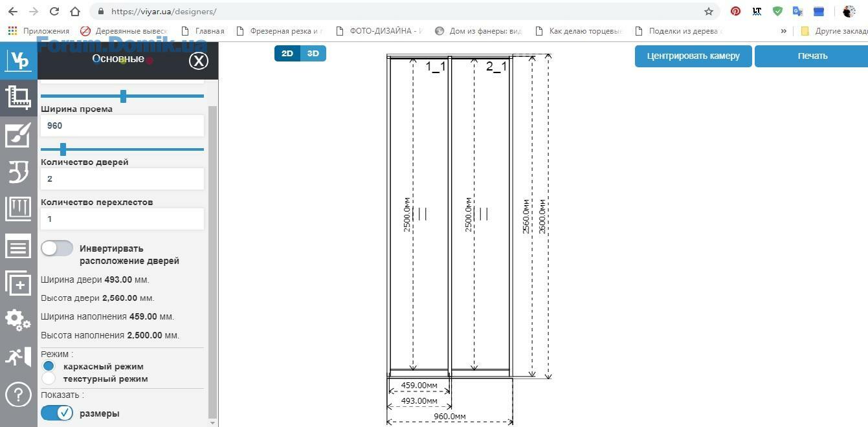Screen dimensions: 868x427
Task: Open the Деревянные вывески bookmark
Action: pos(124,31)
